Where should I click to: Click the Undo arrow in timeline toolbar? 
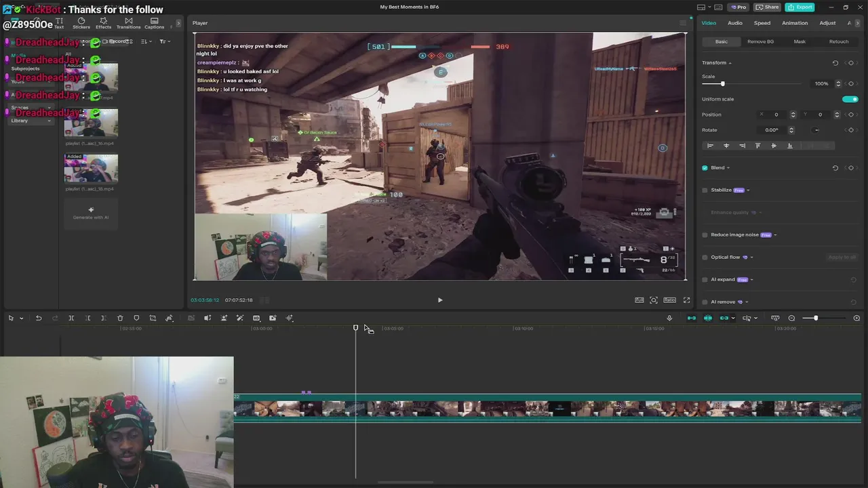click(39, 318)
